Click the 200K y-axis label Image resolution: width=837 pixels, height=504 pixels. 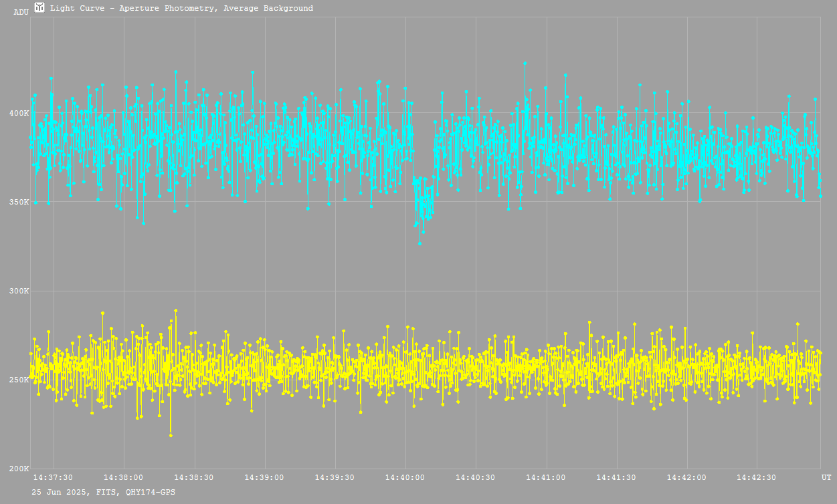[x=18, y=469]
